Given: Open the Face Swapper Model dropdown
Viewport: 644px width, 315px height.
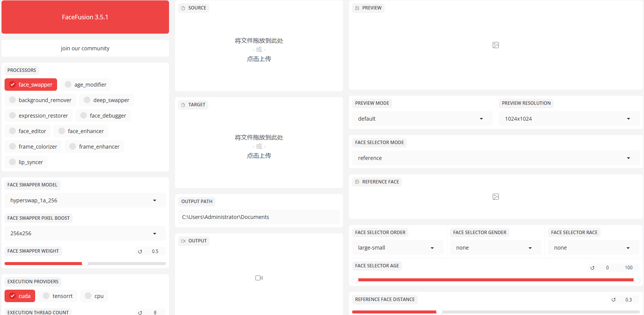Looking at the screenshot, I should [85, 200].
